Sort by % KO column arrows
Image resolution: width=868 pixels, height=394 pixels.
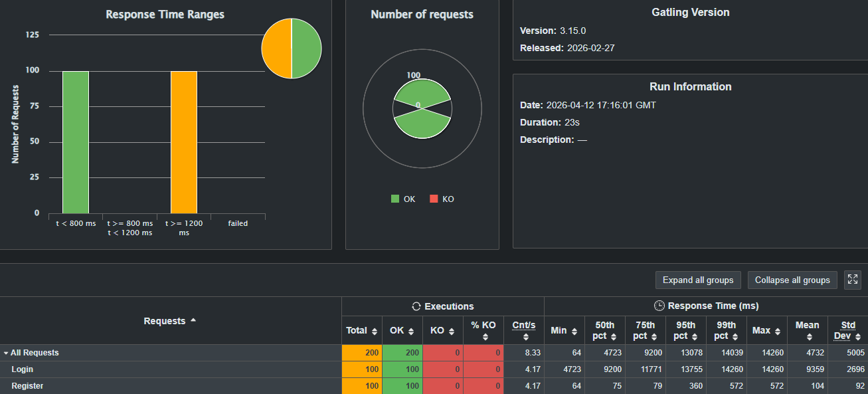484,338
